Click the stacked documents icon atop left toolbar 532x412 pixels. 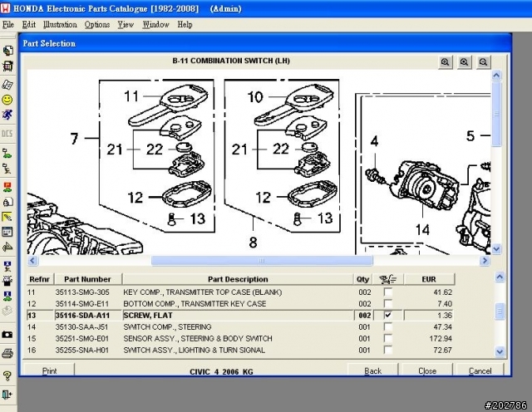point(7,51)
